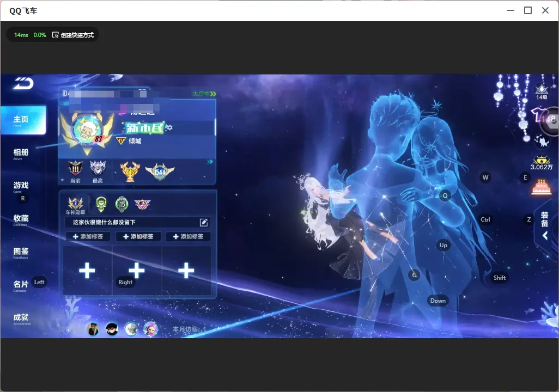
Task: Click the 倾城 rank label
Action: [135, 141]
